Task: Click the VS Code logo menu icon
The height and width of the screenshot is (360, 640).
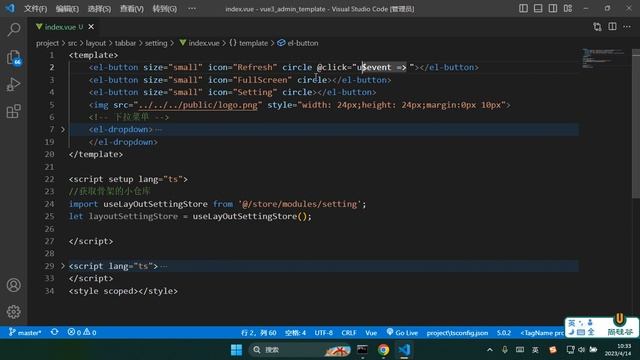Action: 10,8
